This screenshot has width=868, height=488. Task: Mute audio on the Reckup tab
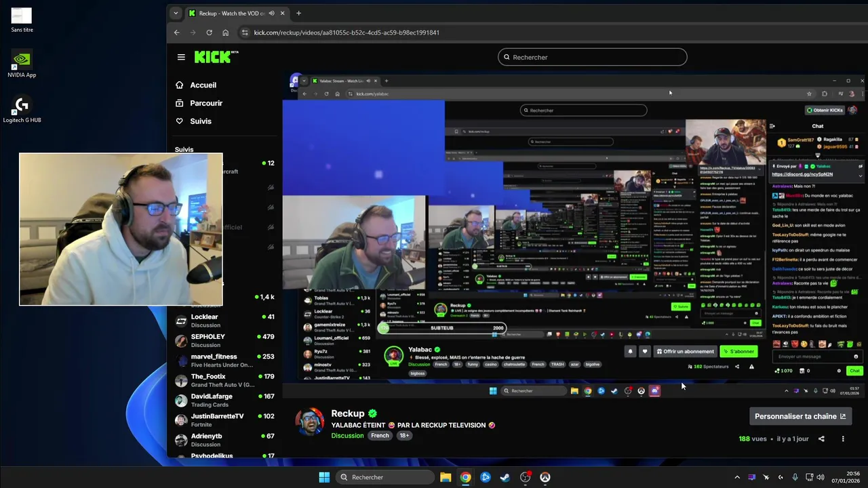click(271, 13)
